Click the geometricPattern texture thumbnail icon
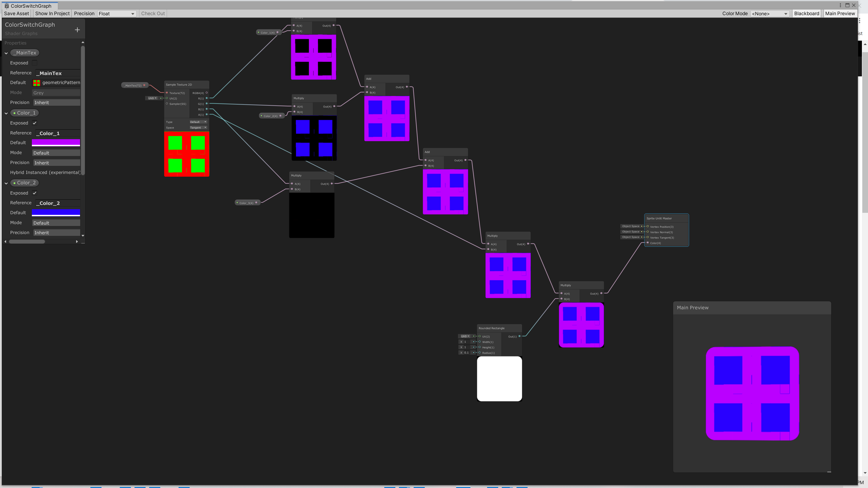 point(36,82)
